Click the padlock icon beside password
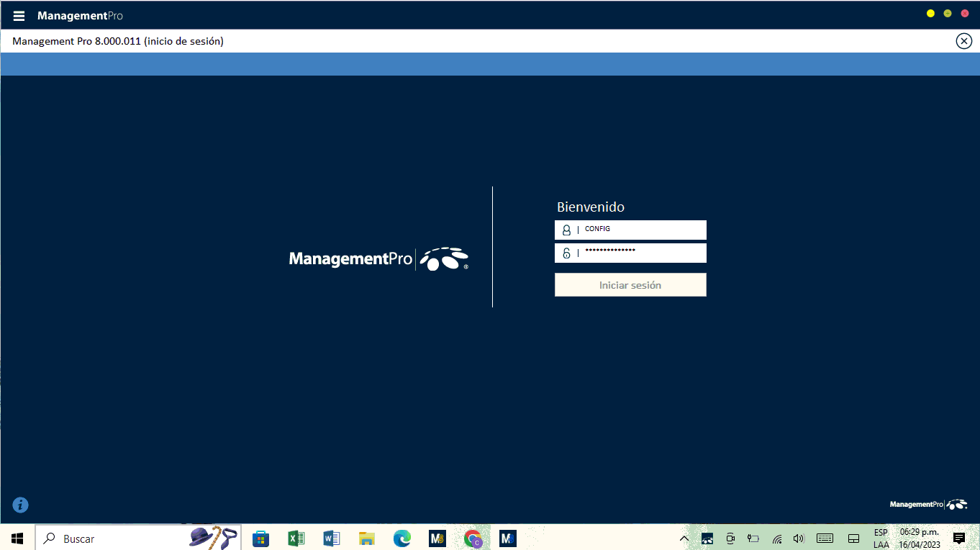 tap(566, 253)
